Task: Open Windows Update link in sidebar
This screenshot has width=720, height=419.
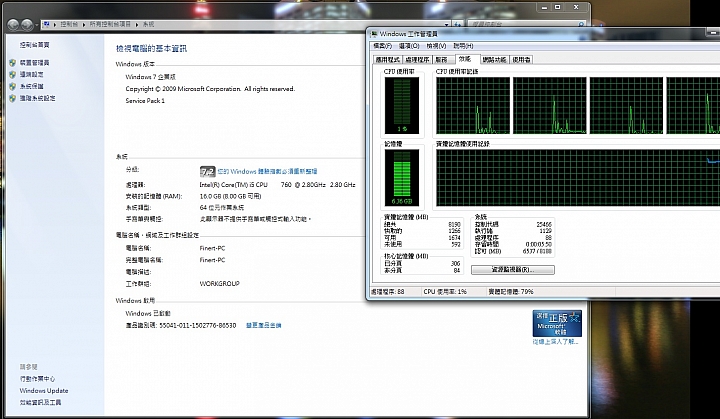Action: point(44,391)
